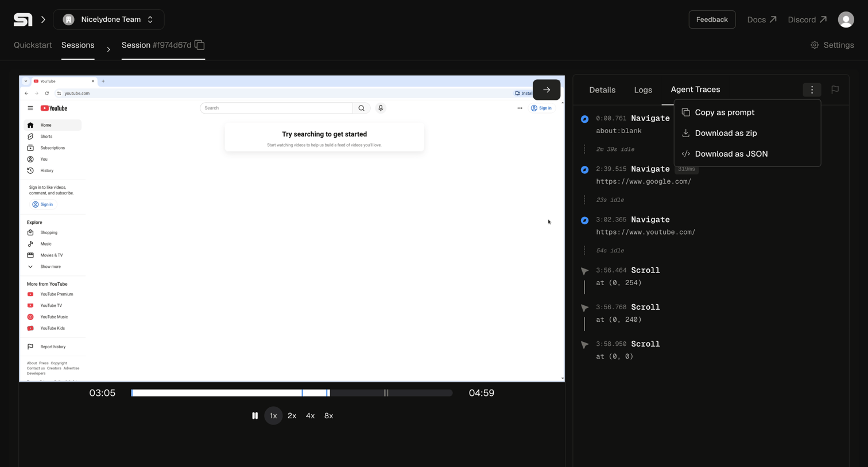Click the YouTube search magnifier button
Screen dimensions: 868x467
(x=361, y=108)
